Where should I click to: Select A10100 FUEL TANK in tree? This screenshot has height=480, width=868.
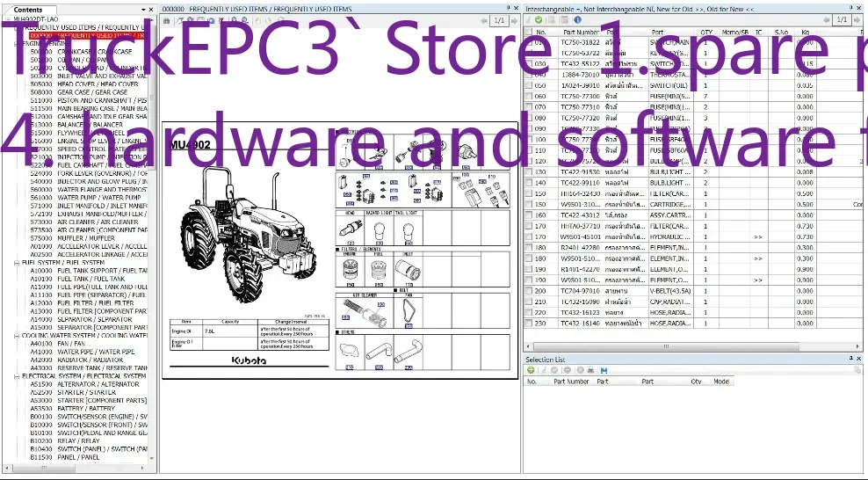pos(77,279)
